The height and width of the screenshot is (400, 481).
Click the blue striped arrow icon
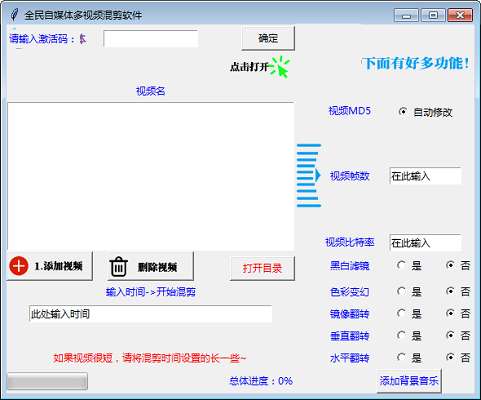(x=309, y=175)
